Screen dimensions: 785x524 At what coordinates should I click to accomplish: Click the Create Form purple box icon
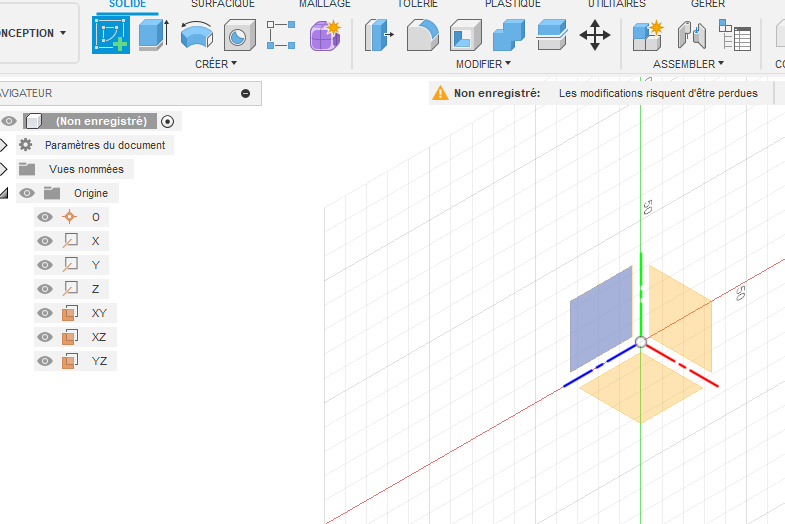click(x=324, y=36)
